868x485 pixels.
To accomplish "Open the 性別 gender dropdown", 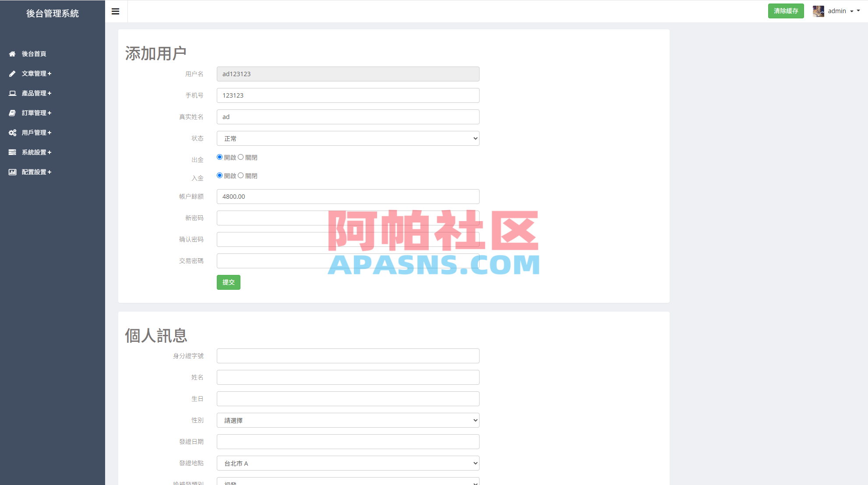I will pos(347,420).
